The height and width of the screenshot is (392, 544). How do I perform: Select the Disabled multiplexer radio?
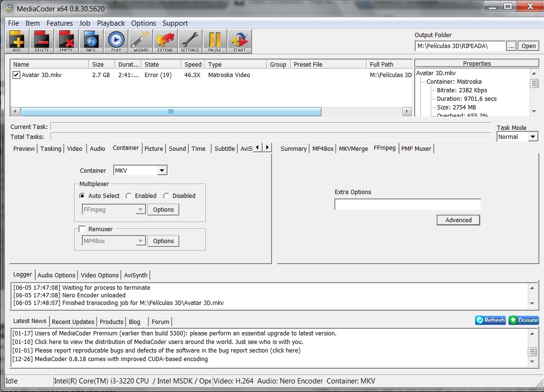pos(166,196)
